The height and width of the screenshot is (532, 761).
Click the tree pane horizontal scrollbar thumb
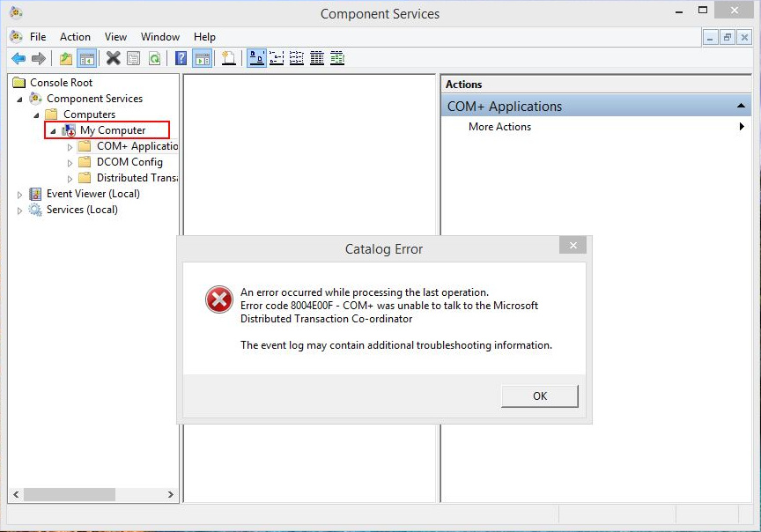[x=70, y=494]
